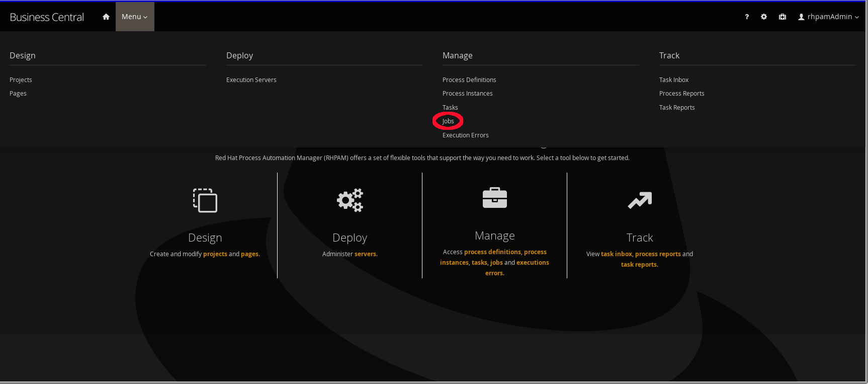Choose Process Instances in the Manage menu
This screenshot has width=868, height=384.
468,94
